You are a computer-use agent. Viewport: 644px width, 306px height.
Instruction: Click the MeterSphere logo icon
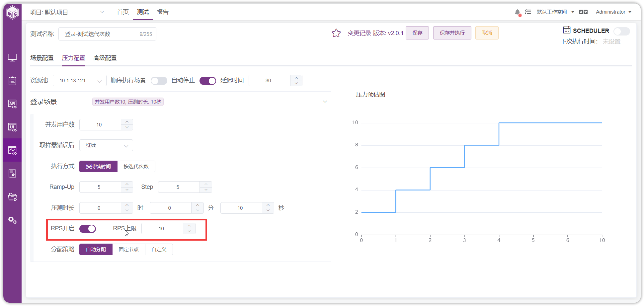[13, 13]
